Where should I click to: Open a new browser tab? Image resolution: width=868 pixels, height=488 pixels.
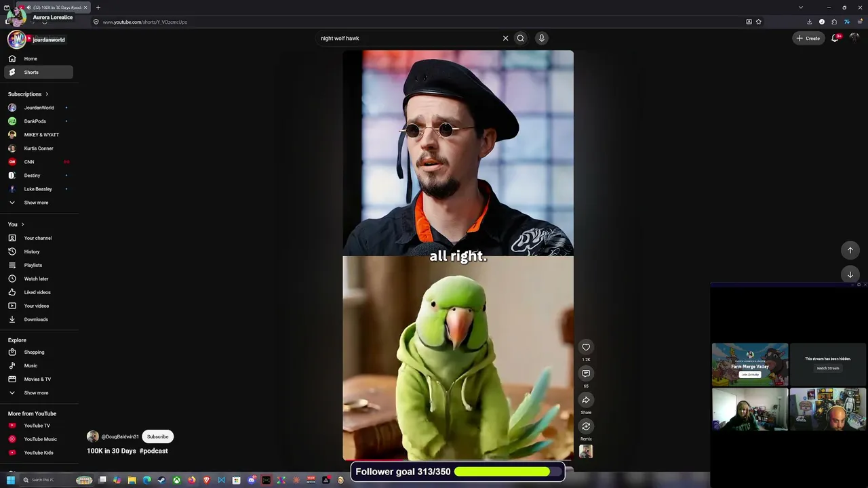click(98, 7)
